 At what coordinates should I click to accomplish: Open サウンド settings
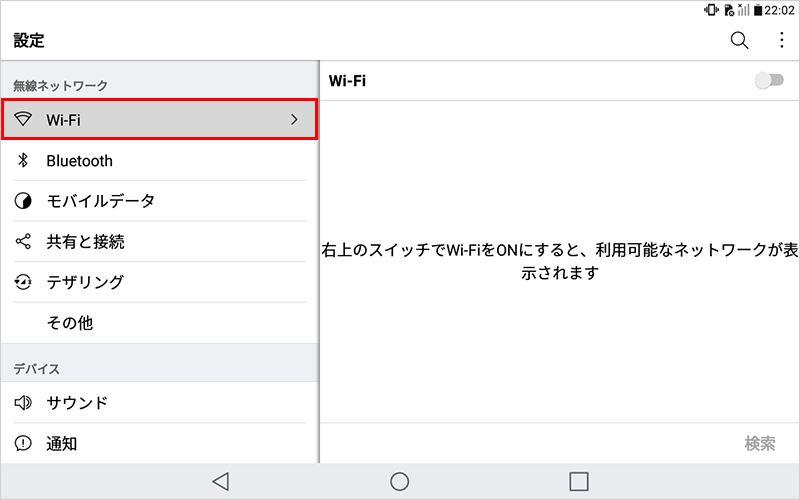tap(159, 403)
